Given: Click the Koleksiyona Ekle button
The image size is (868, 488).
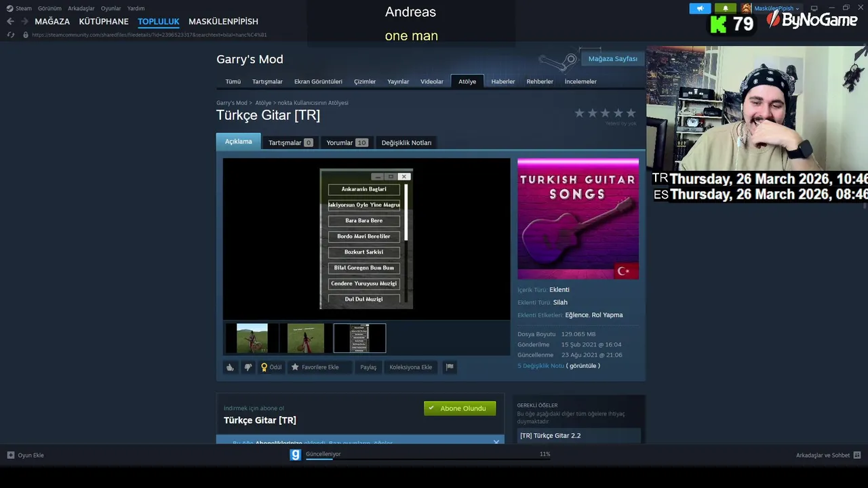Looking at the screenshot, I should click(411, 367).
